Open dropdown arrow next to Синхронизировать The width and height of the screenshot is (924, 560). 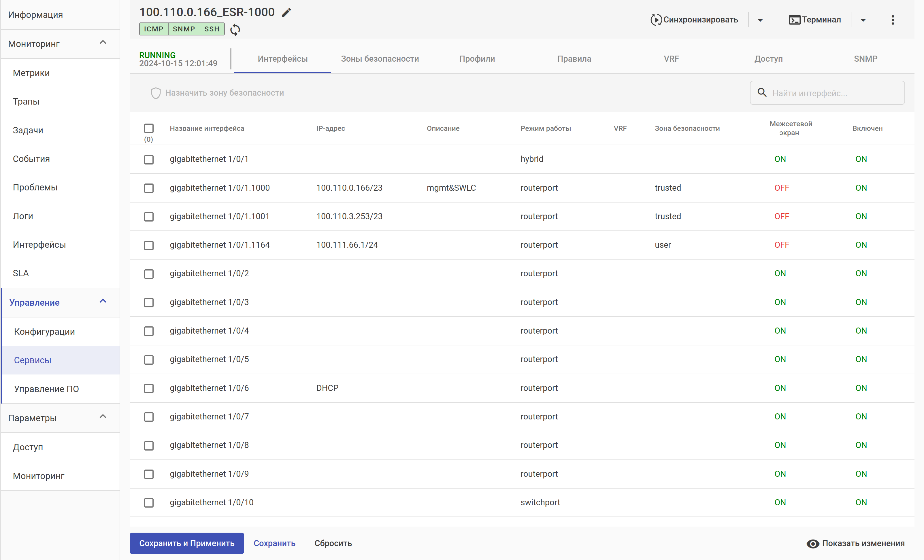click(x=760, y=20)
